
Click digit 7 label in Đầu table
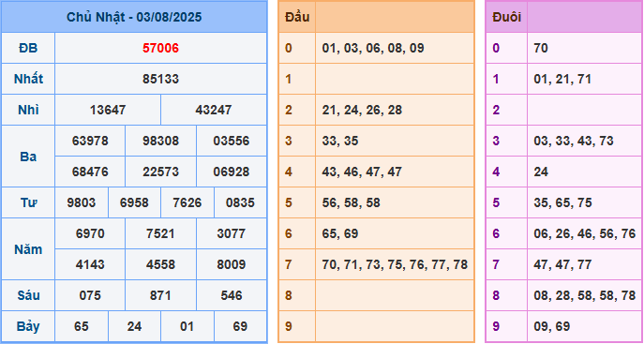point(289,264)
